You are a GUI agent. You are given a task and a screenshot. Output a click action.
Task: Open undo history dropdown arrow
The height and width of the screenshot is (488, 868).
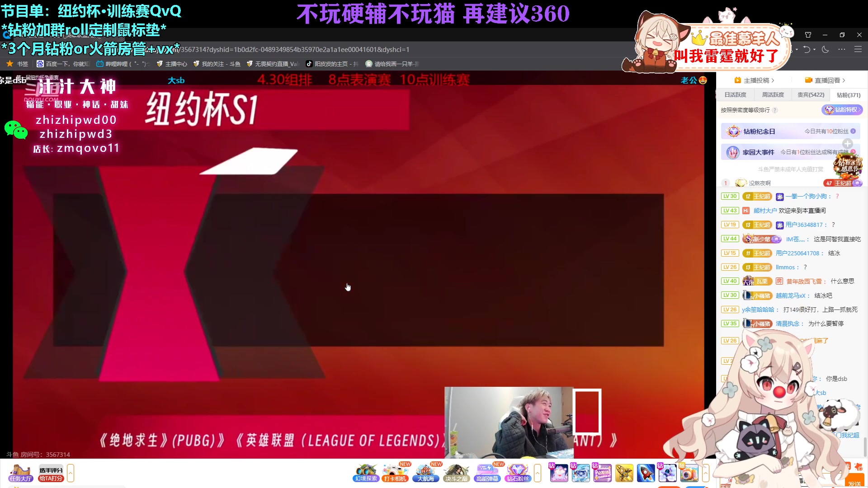tap(814, 49)
